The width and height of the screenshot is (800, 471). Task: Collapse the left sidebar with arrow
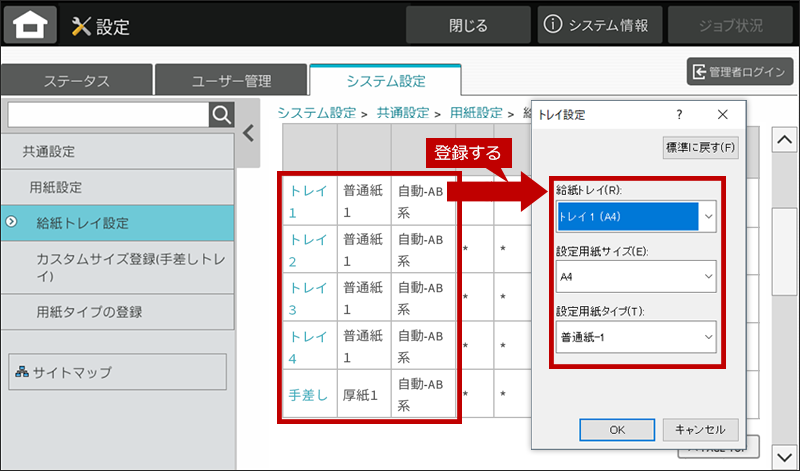pyautogui.click(x=248, y=133)
